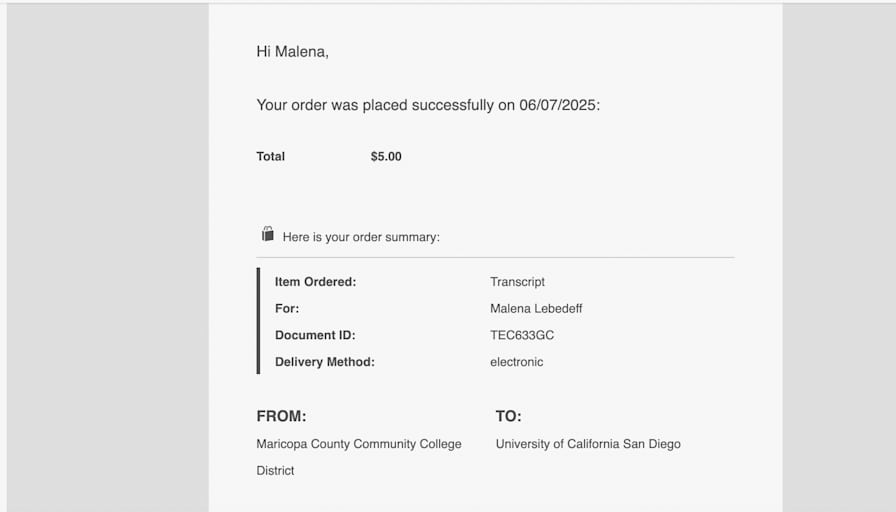
Task: Click the FROM heading
Action: pos(281,416)
